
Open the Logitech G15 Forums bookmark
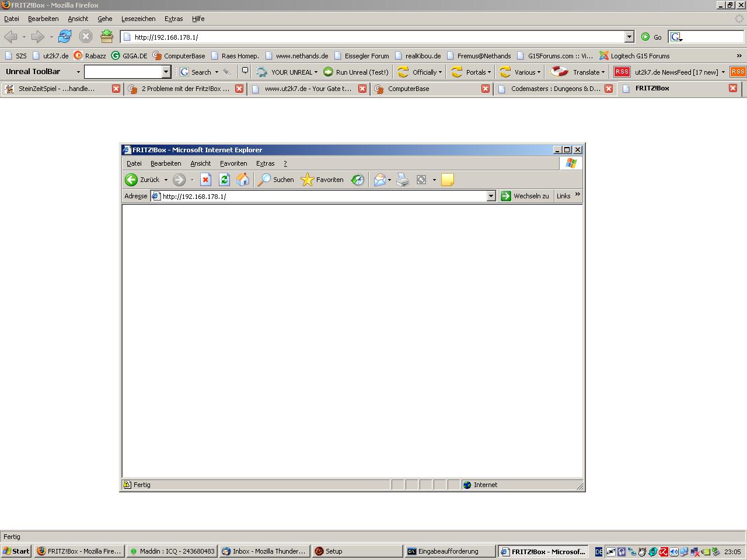(x=634, y=56)
